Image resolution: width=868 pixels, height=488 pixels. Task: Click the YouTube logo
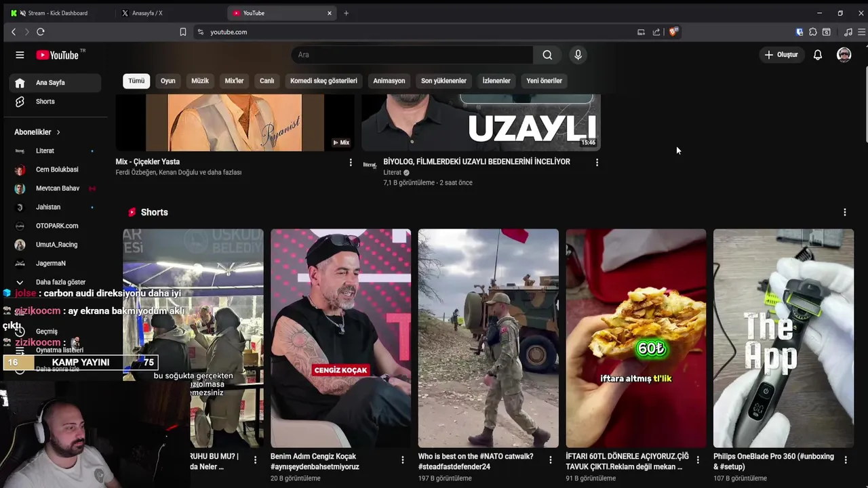click(x=59, y=55)
